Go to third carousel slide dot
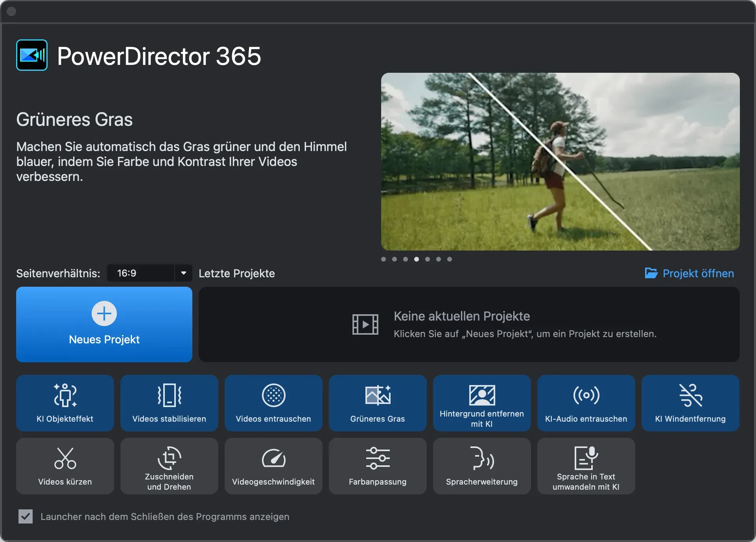756x542 pixels. (406, 259)
